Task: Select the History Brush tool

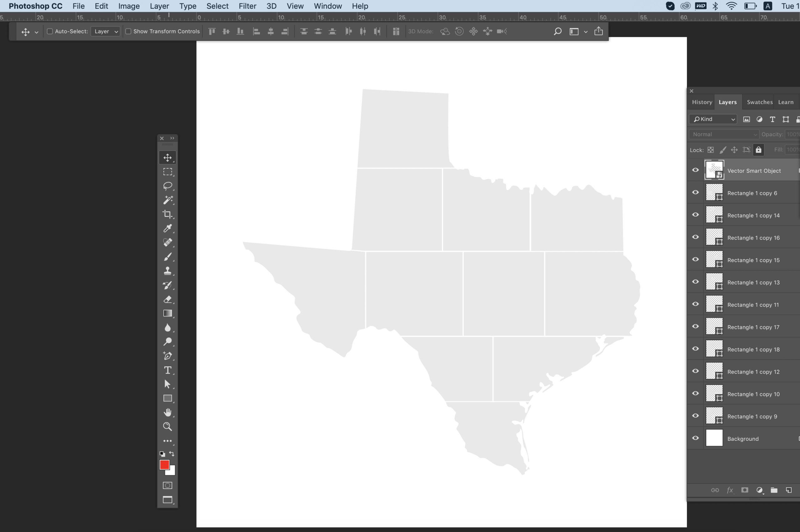Action: pyautogui.click(x=167, y=285)
